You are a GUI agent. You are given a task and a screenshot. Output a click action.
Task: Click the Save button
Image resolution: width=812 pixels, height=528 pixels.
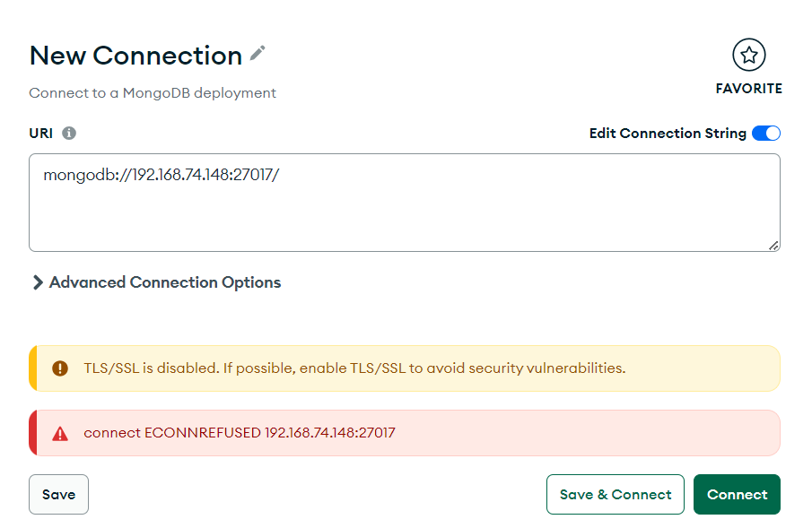(x=58, y=494)
